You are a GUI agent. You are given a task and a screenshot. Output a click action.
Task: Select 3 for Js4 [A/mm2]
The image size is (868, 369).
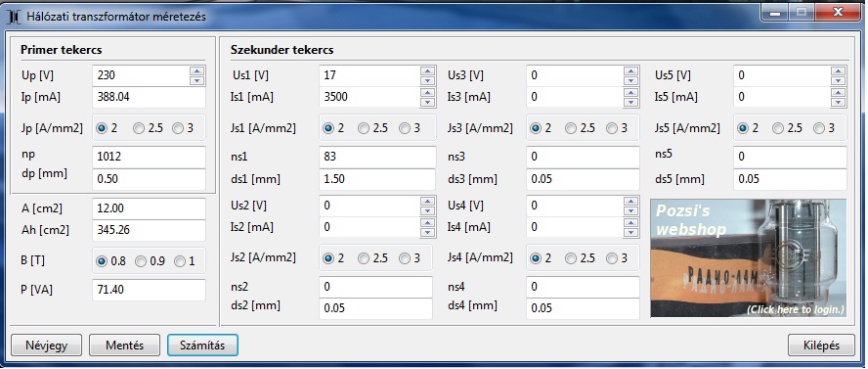coord(618,258)
